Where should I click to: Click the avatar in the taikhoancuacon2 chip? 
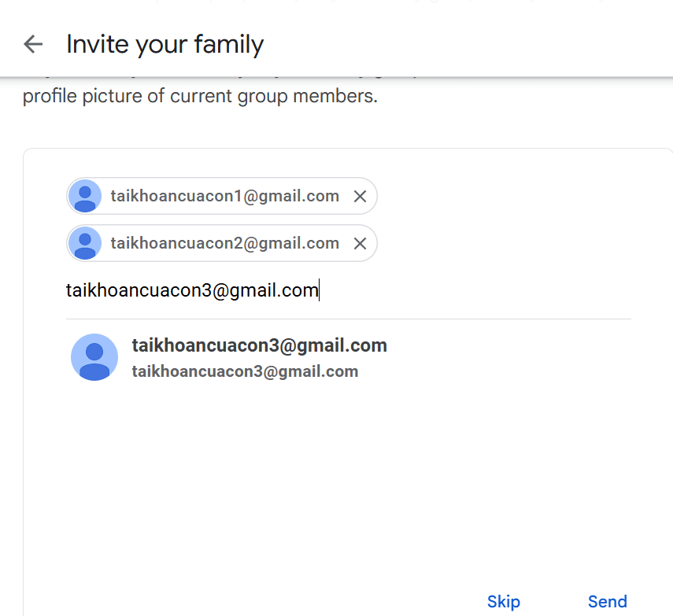tap(85, 244)
